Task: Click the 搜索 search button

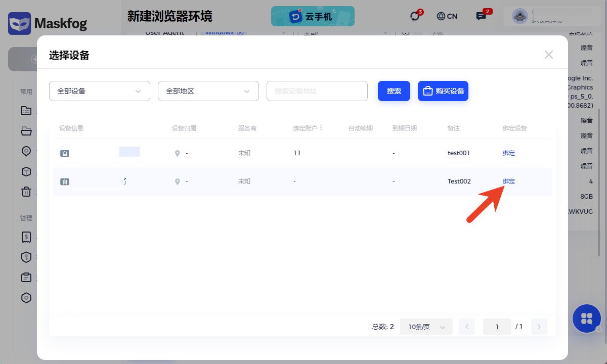Action: [394, 91]
